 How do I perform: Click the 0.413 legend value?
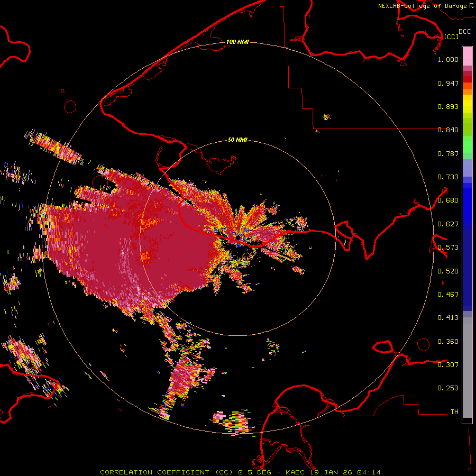pyautogui.click(x=448, y=318)
